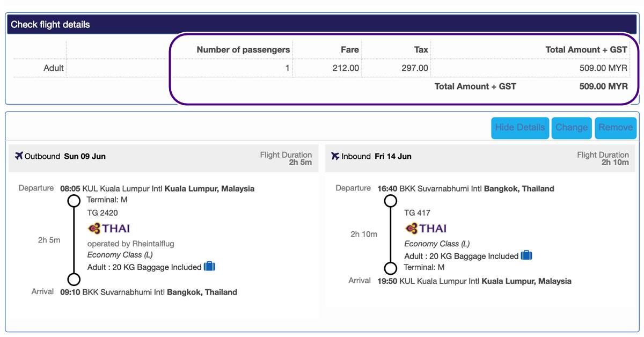Click inbound baggage suitcase icon
The height and width of the screenshot is (337, 644).
point(526,255)
